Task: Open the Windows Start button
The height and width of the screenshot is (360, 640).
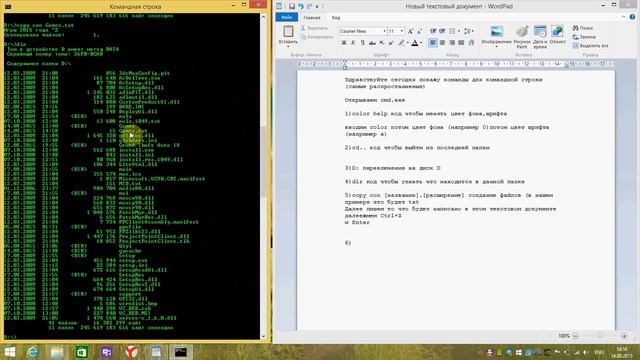Action: coord(9,352)
